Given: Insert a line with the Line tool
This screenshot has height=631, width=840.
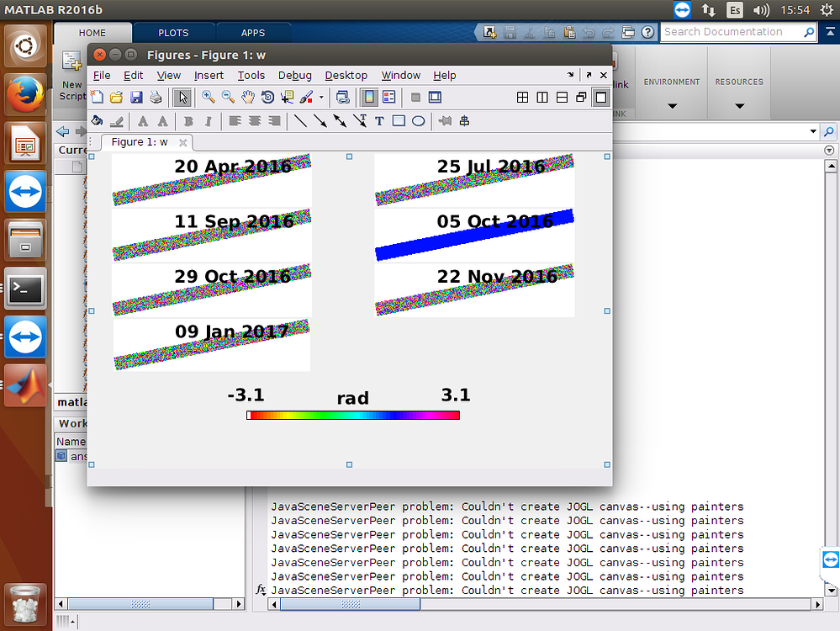Looking at the screenshot, I should pyautogui.click(x=300, y=121).
